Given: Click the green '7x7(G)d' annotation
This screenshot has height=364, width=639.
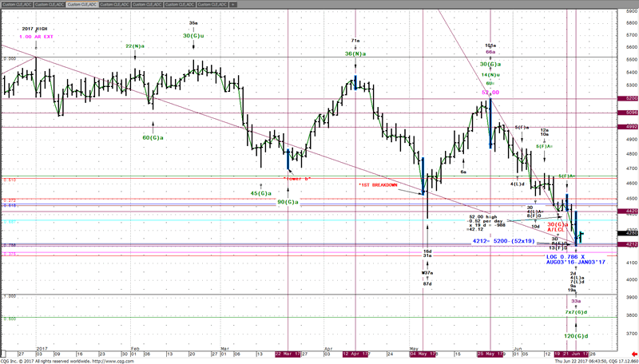Looking at the screenshot, I should click(x=576, y=312).
